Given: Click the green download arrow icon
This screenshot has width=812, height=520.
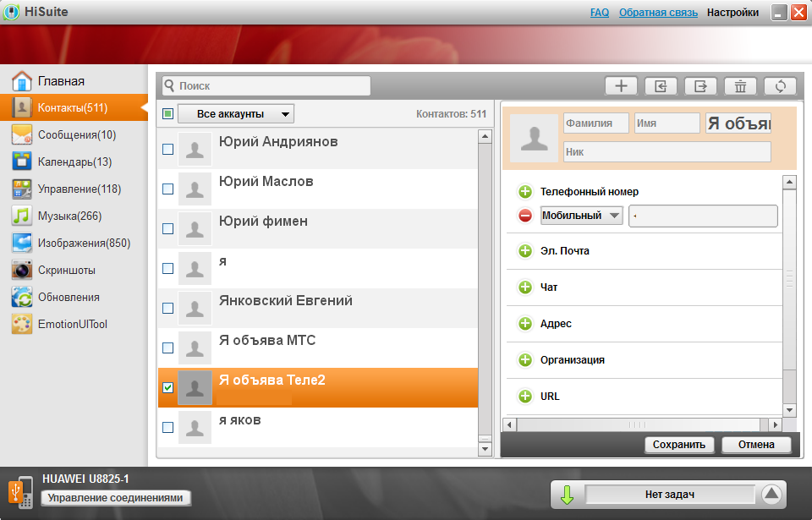Looking at the screenshot, I should click(x=567, y=495).
